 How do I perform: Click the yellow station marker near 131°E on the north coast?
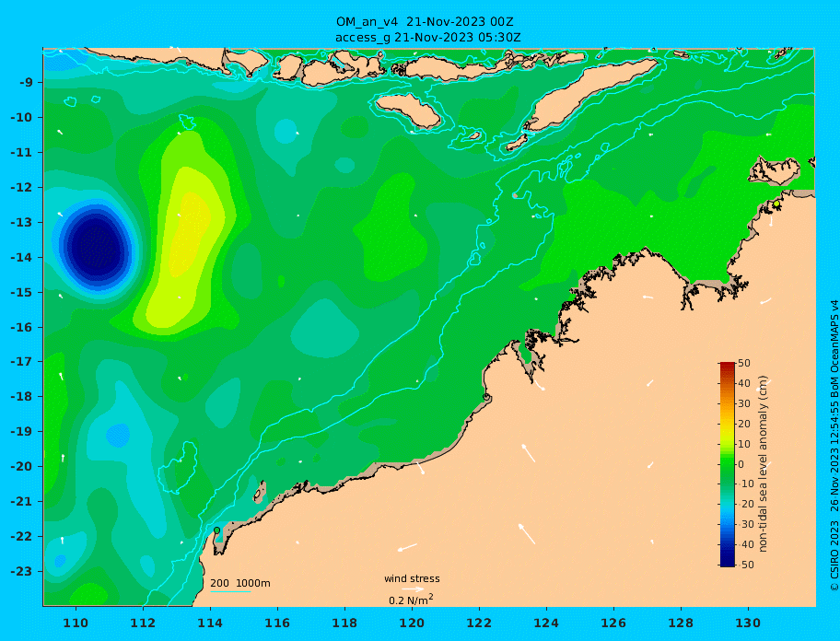click(776, 204)
